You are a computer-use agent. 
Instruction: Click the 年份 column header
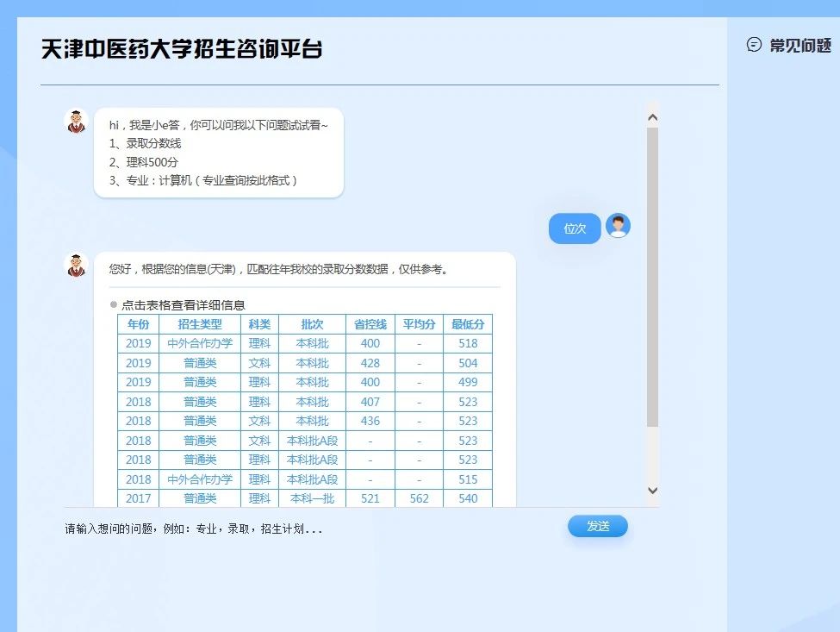pos(138,324)
